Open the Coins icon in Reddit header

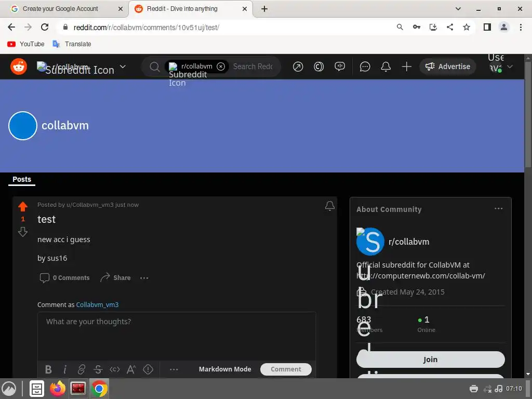point(318,66)
